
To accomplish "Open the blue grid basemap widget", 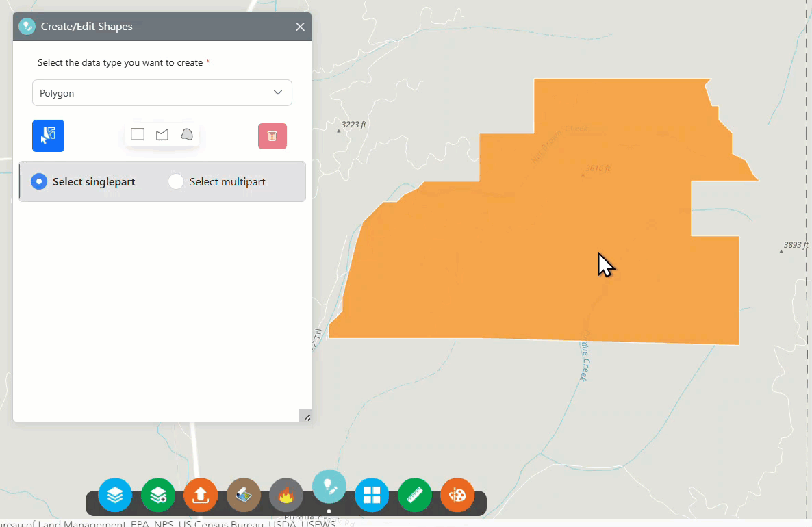I will click(372, 495).
